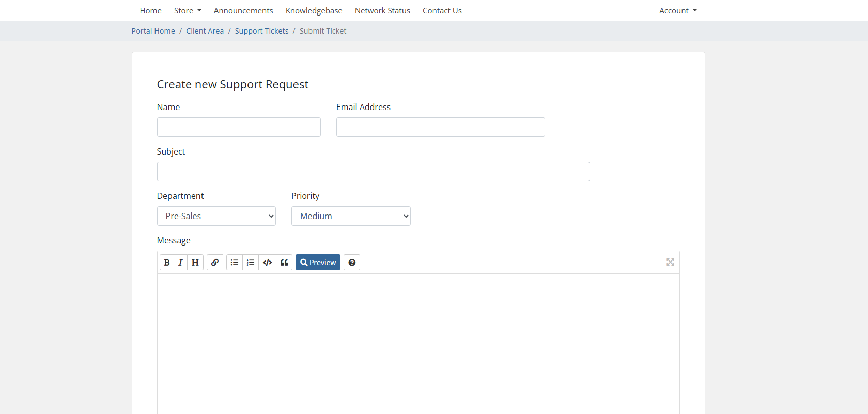Follow the Support Tickets breadcrumb link
The width and height of the screenshot is (868, 414).
tap(261, 31)
